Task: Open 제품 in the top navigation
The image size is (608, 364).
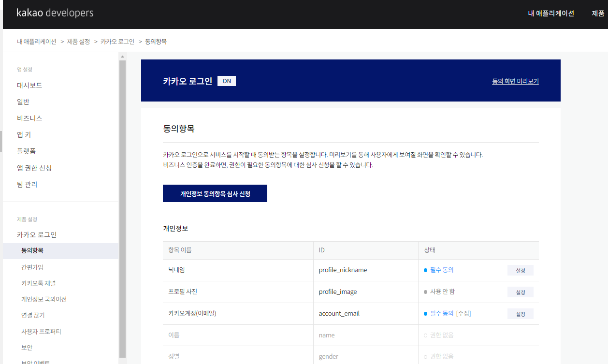Action: pos(598,14)
